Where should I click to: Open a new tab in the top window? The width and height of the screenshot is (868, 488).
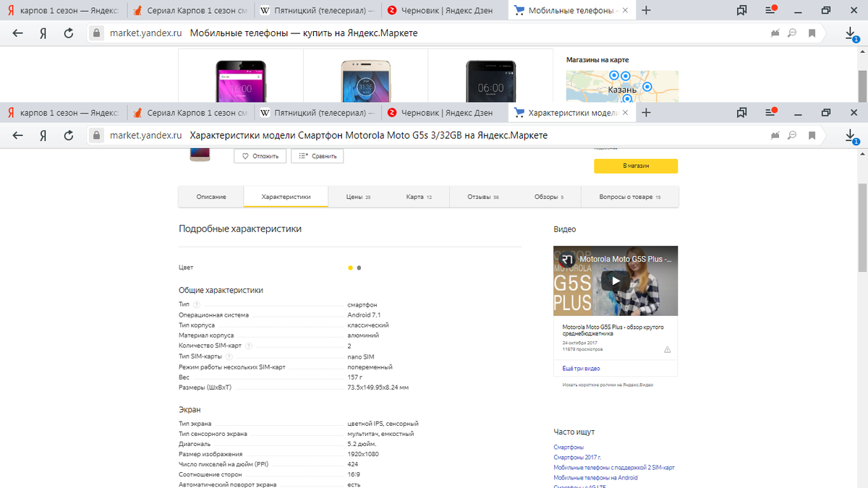click(x=647, y=11)
